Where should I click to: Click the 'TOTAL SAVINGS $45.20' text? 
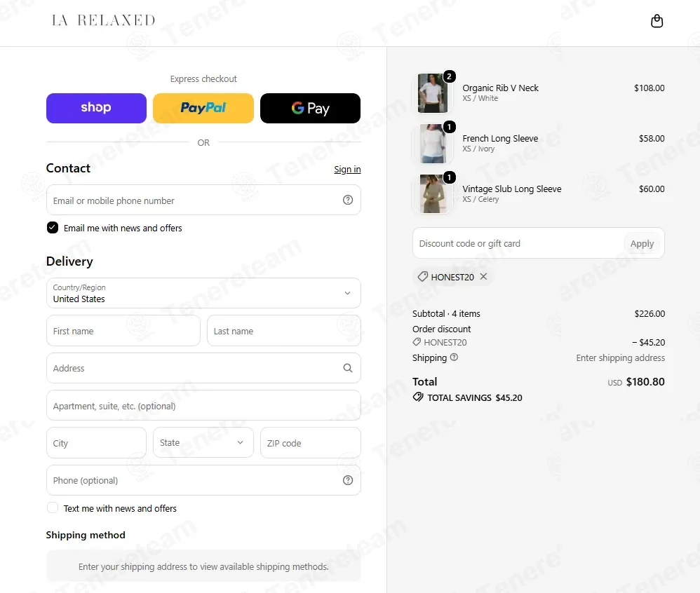(475, 397)
